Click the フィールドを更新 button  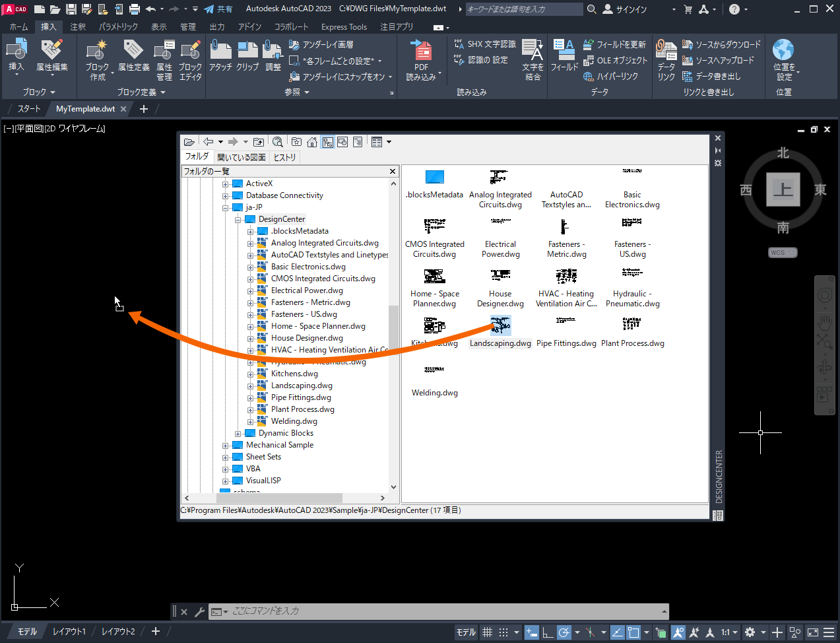point(615,44)
